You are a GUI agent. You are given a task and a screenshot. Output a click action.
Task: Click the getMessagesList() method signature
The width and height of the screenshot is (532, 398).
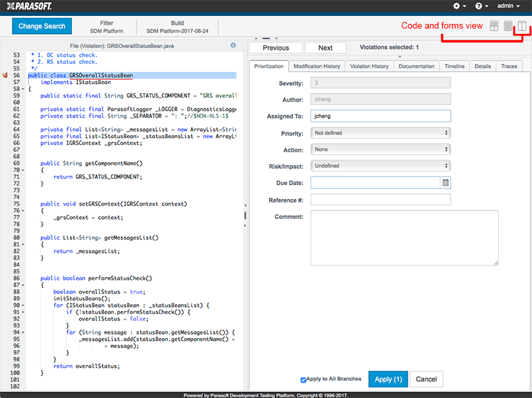pyautogui.click(x=99, y=238)
